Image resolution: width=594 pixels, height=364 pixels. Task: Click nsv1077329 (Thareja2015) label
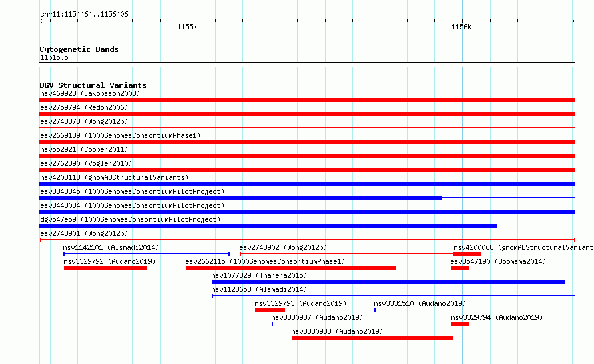tap(259, 275)
